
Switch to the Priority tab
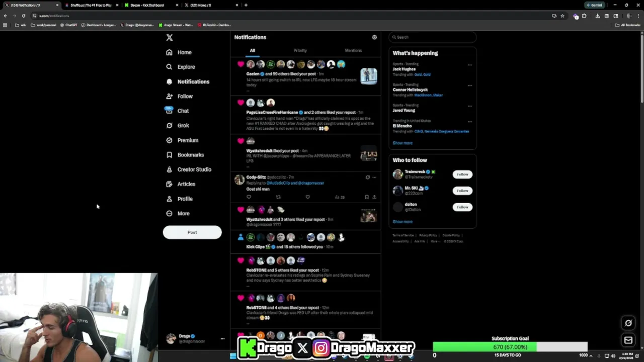click(300, 51)
